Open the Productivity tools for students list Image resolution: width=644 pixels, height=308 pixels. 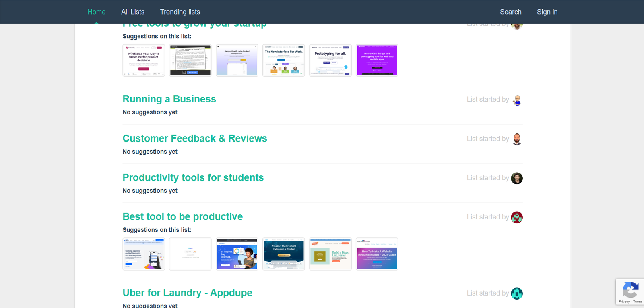[x=193, y=178]
